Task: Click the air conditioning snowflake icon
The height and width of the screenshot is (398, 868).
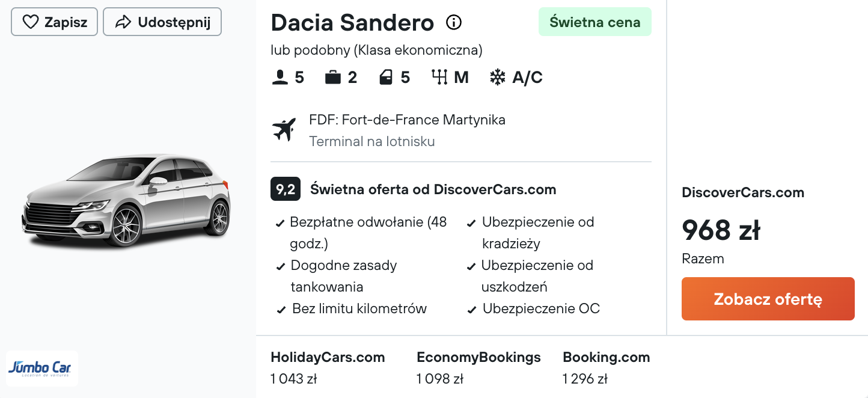Action: pos(498,78)
